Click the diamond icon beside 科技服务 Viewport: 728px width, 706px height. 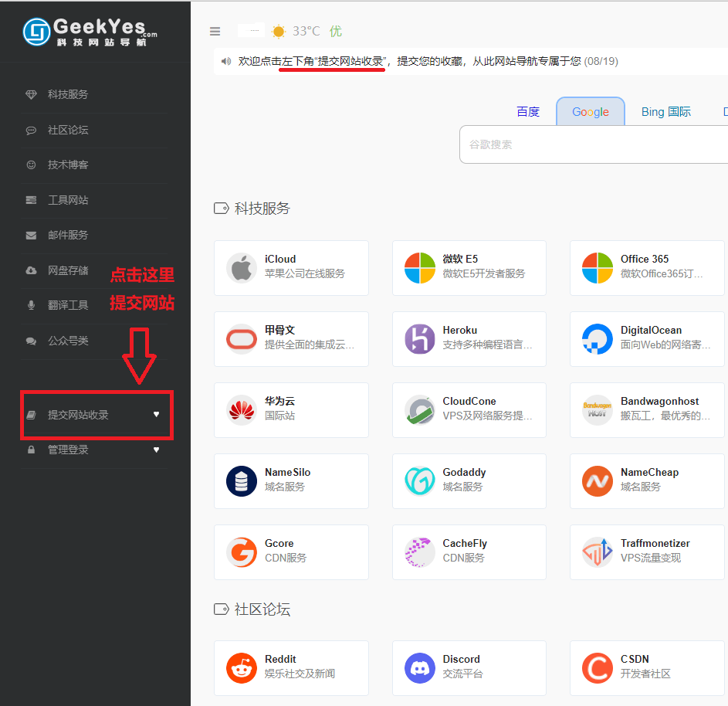[x=31, y=95]
